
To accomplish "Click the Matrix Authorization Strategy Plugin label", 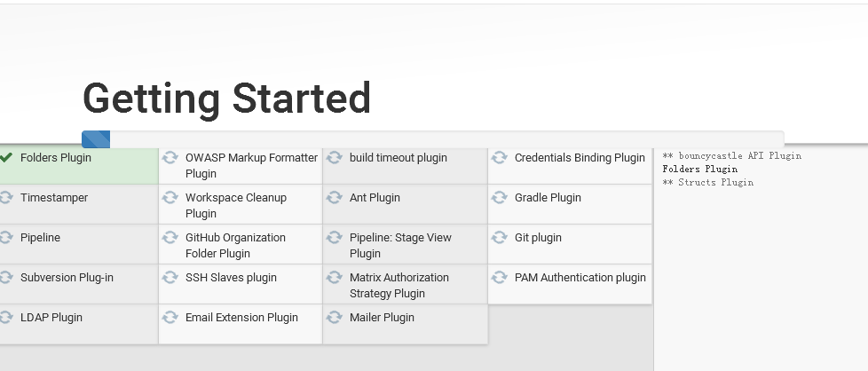I will coord(399,285).
